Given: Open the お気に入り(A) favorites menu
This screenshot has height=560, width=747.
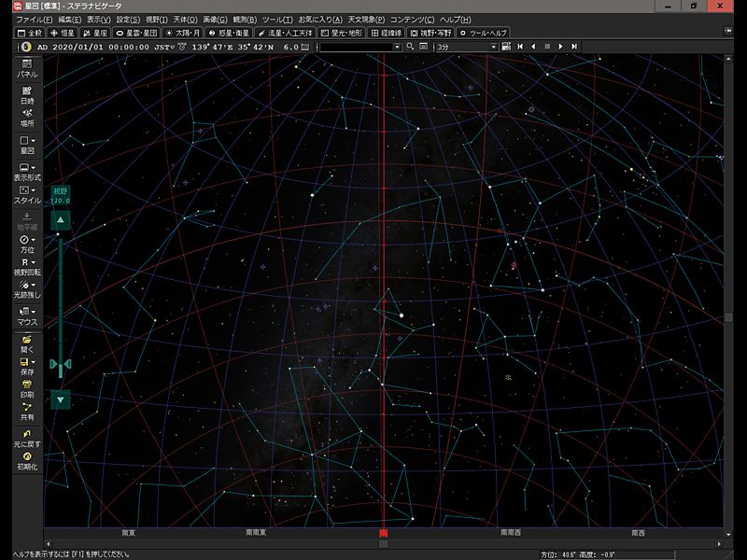Looking at the screenshot, I should click(320, 20).
